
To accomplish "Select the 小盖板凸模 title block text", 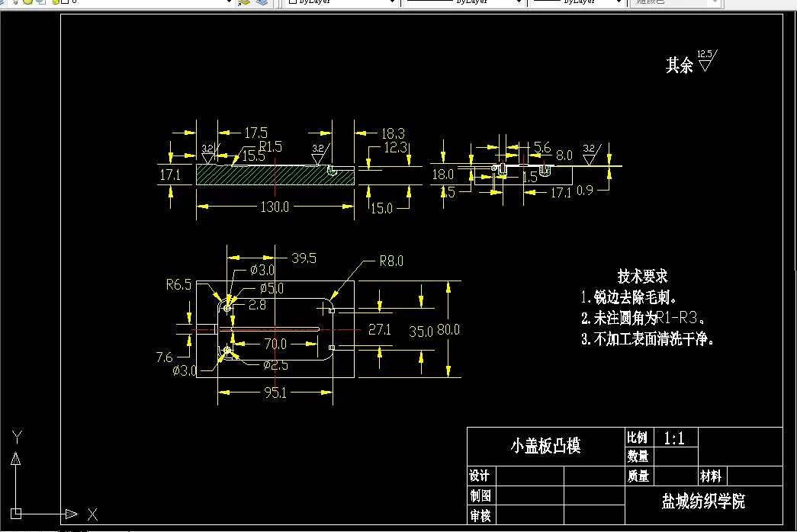I will tap(544, 445).
